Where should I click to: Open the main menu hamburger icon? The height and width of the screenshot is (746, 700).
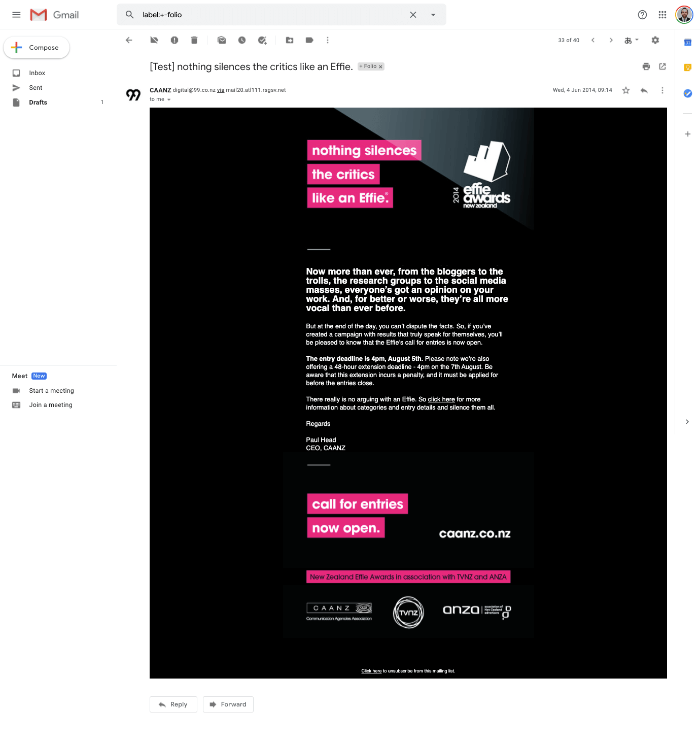(x=16, y=15)
